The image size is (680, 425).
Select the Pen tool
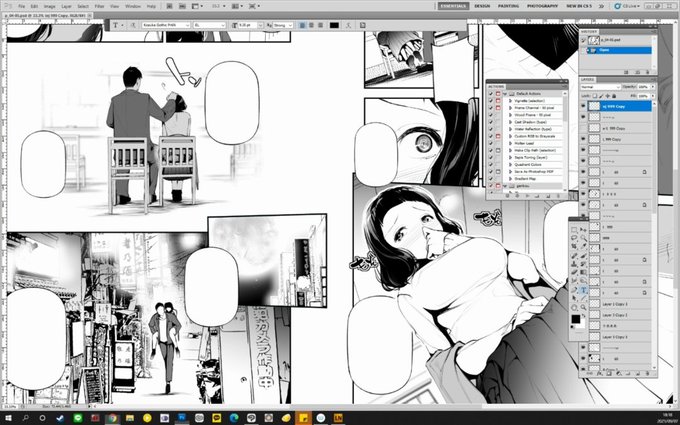pyautogui.click(x=574, y=290)
